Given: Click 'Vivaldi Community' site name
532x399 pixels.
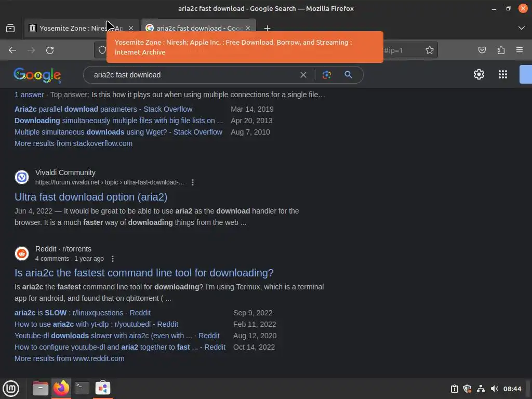Looking at the screenshot, I should (65, 172).
